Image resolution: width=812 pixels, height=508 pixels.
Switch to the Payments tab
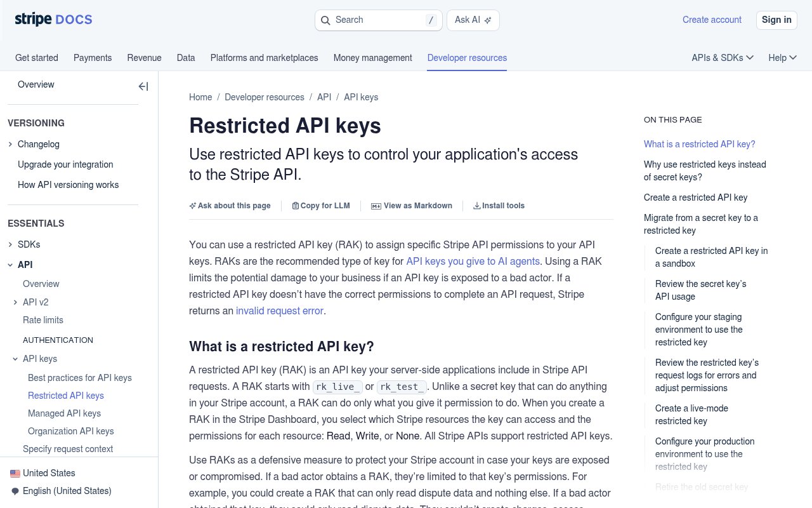93,58
